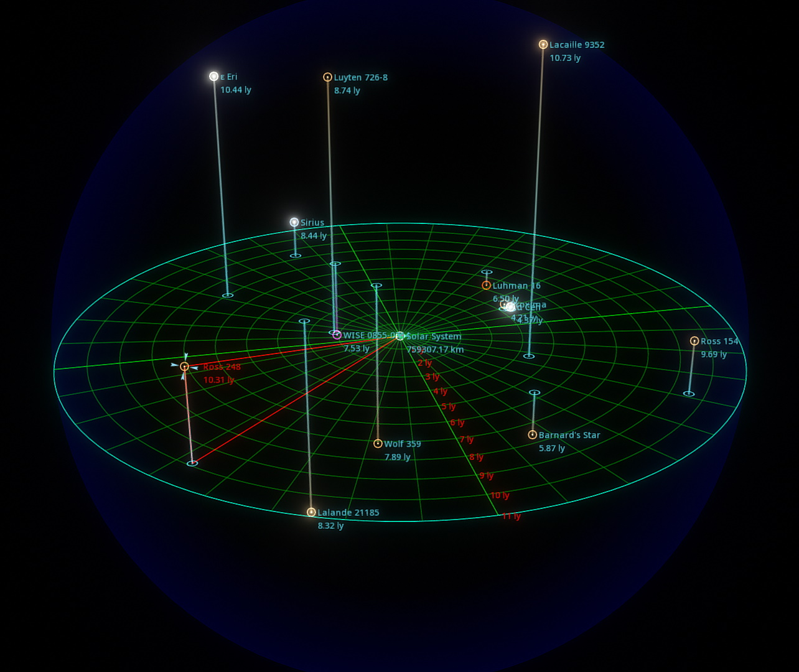
Task: Click the Ross 248 grid-plane footprint marker
Action: pyautogui.click(x=192, y=464)
